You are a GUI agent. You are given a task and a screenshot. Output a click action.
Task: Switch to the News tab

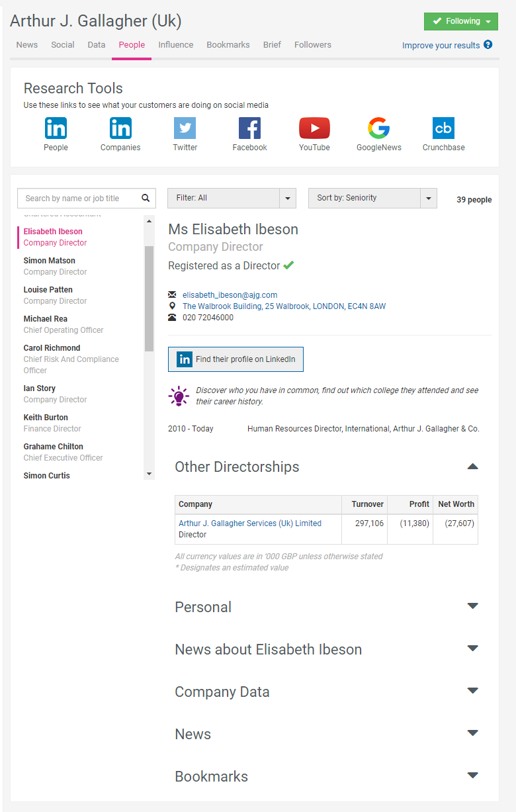click(x=27, y=45)
